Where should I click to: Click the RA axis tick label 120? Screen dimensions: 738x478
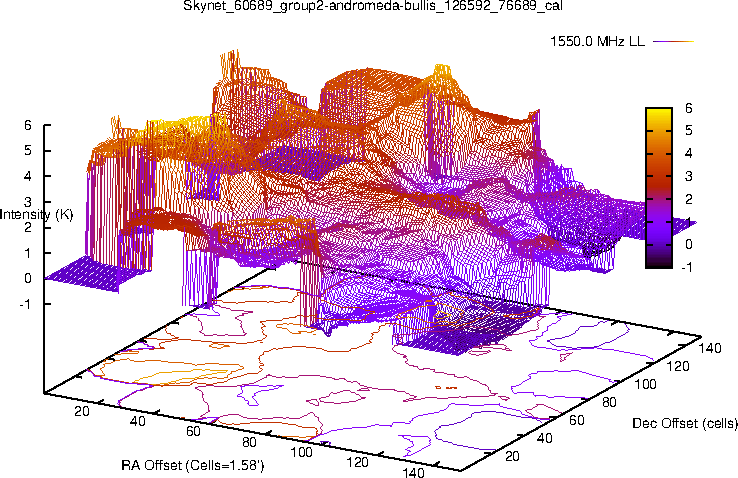tap(357, 462)
